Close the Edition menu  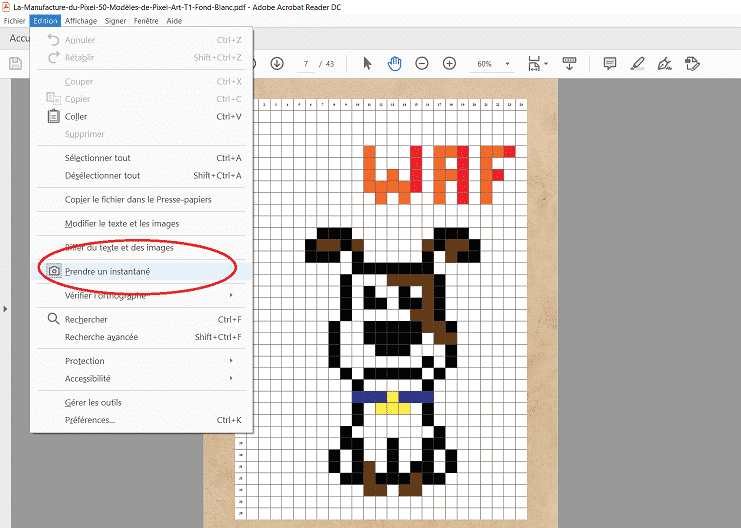(x=45, y=21)
